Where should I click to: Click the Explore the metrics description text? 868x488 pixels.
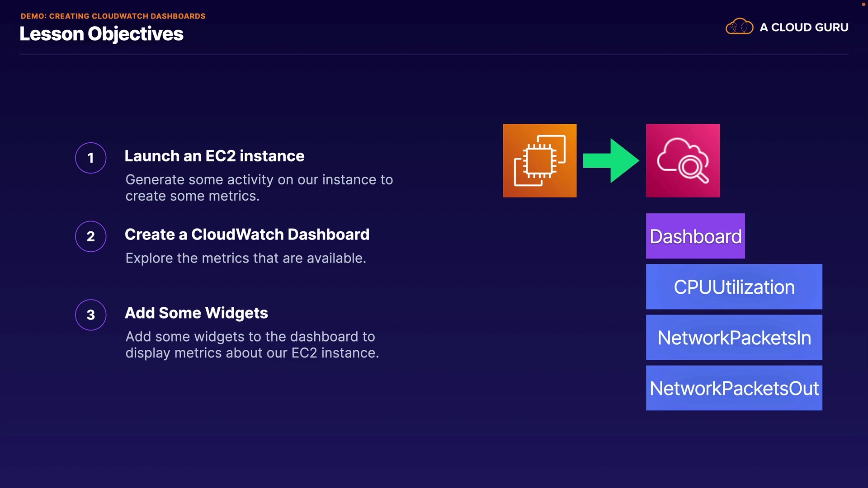tap(245, 258)
